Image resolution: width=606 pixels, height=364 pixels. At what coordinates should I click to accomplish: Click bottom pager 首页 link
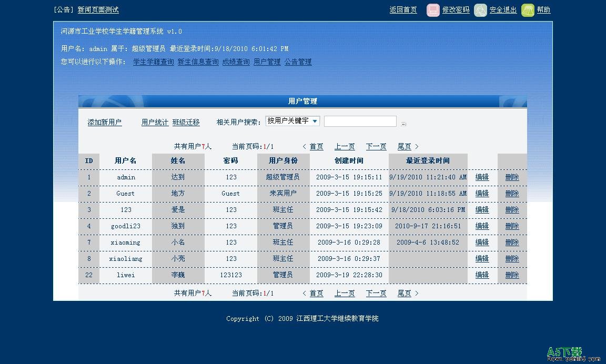click(316, 294)
